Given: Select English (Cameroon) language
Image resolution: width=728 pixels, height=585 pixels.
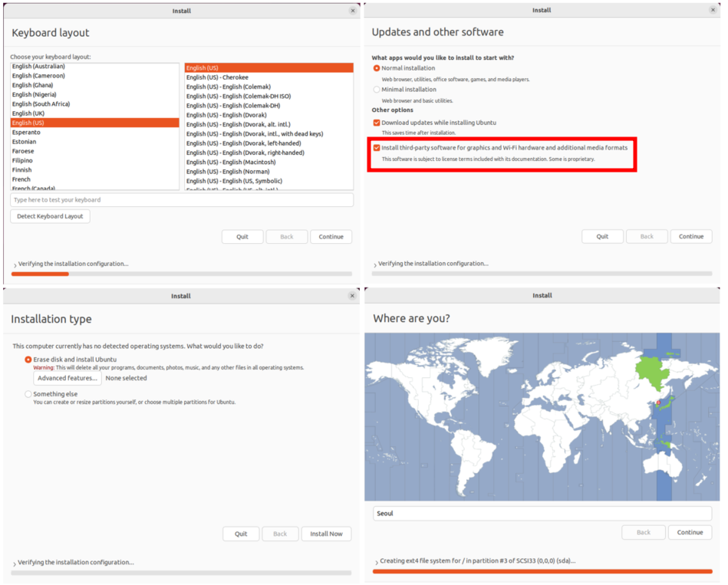Looking at the screenshot, I should (94, 76).
